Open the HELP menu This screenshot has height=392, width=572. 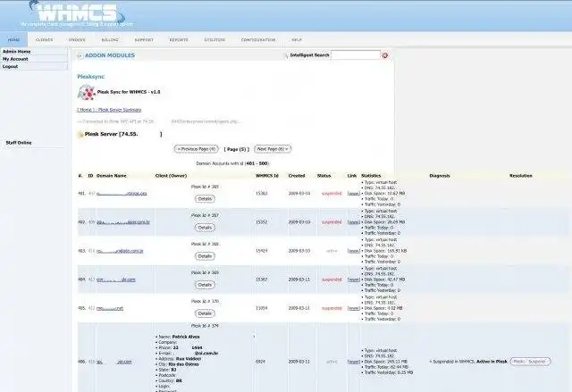pos(297,39)
